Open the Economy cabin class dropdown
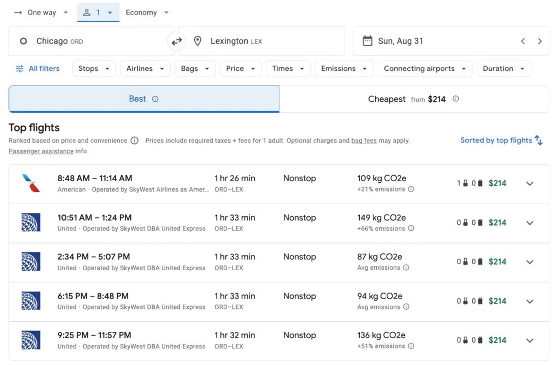The height and width of the screenshot is (365, 560). pos(147,12)
